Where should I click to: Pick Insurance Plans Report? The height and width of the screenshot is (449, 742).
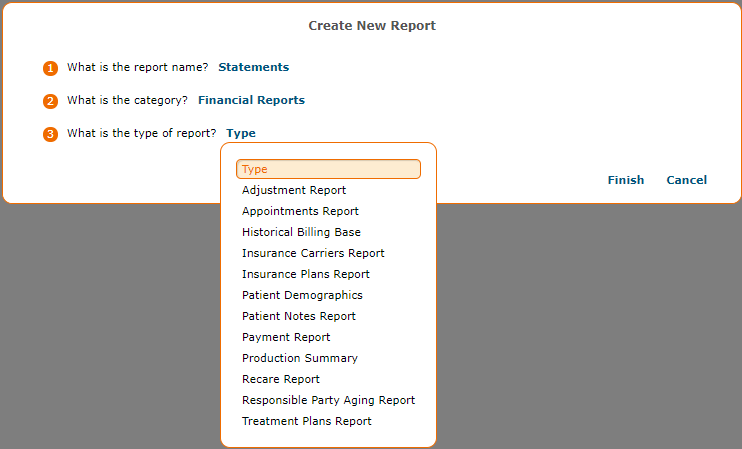click(306, 274)
